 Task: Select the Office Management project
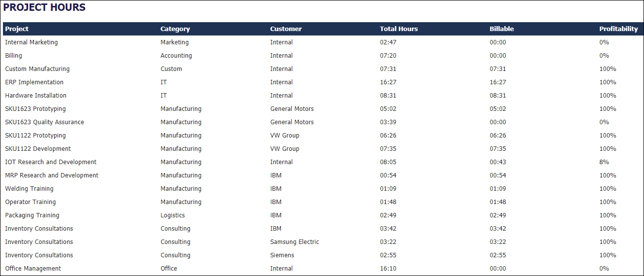tap(33, 269)
